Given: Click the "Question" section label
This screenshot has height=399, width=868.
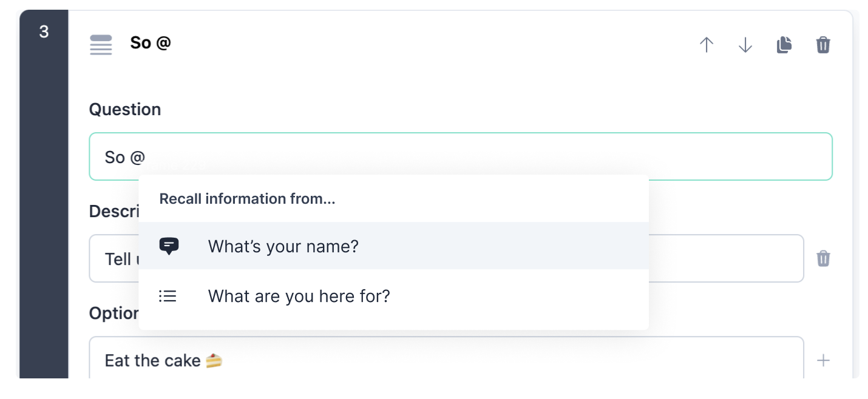Looking at the screenshot, I should [x=125, y=109].
